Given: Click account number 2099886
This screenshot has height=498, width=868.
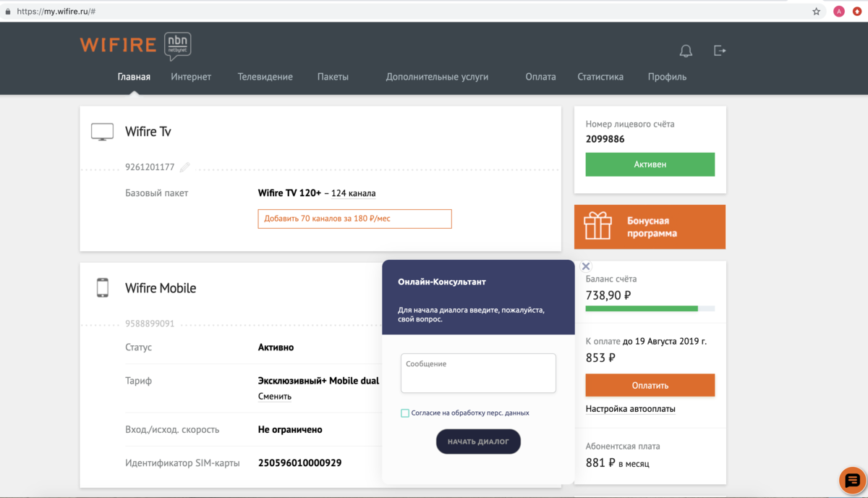Looking at the screenshot, I should pos(605,139).
